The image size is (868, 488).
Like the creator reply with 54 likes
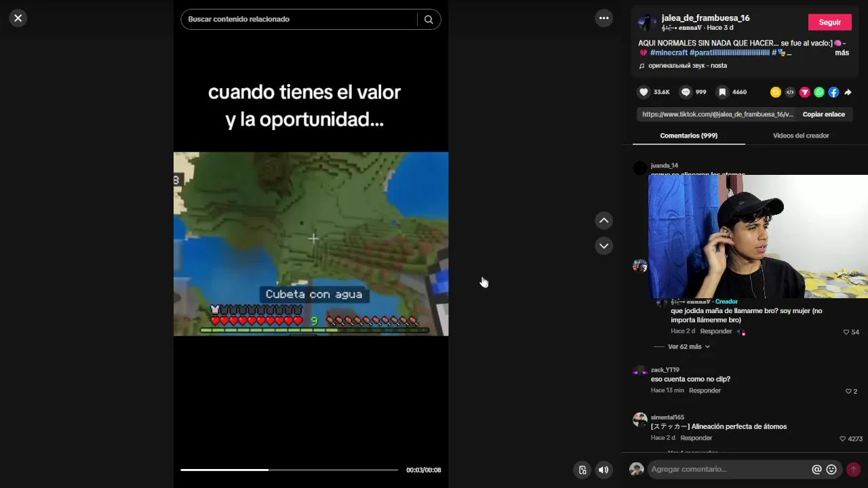pyautogui.click(x=846, y=332)
